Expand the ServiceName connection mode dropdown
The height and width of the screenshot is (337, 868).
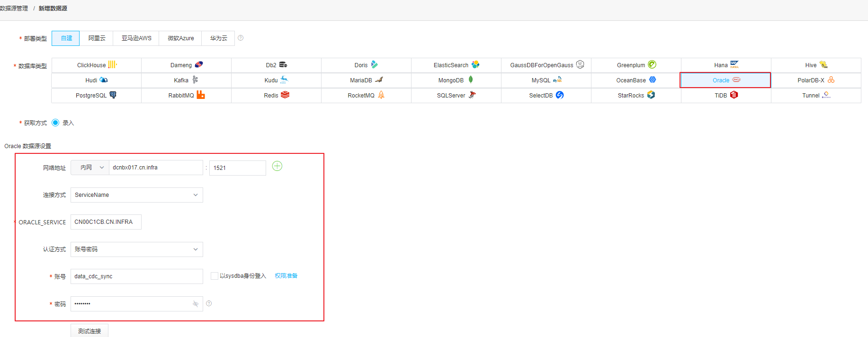(x=137, y=195)
